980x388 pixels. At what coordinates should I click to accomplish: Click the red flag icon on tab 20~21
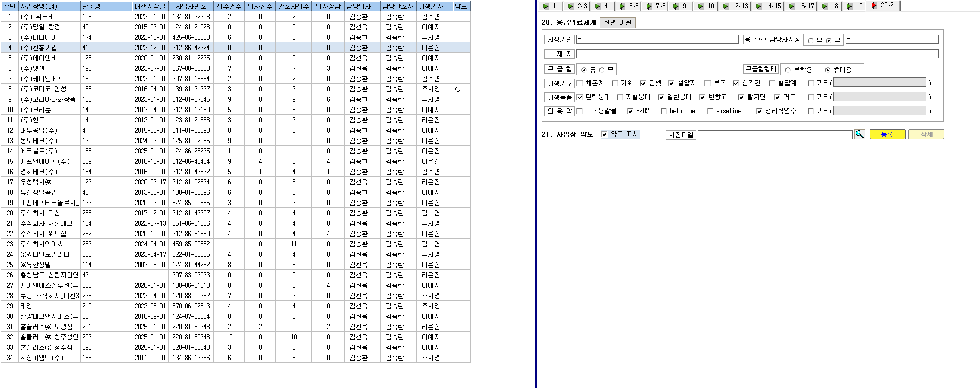(x=874, y=5)
